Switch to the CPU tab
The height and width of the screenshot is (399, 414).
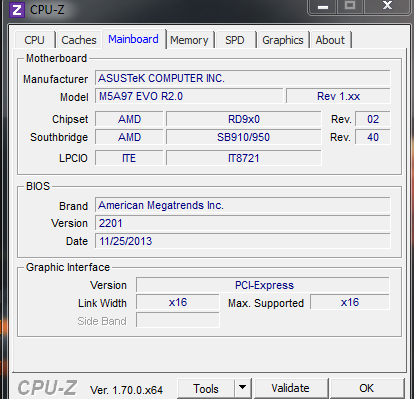pos(34,40)
